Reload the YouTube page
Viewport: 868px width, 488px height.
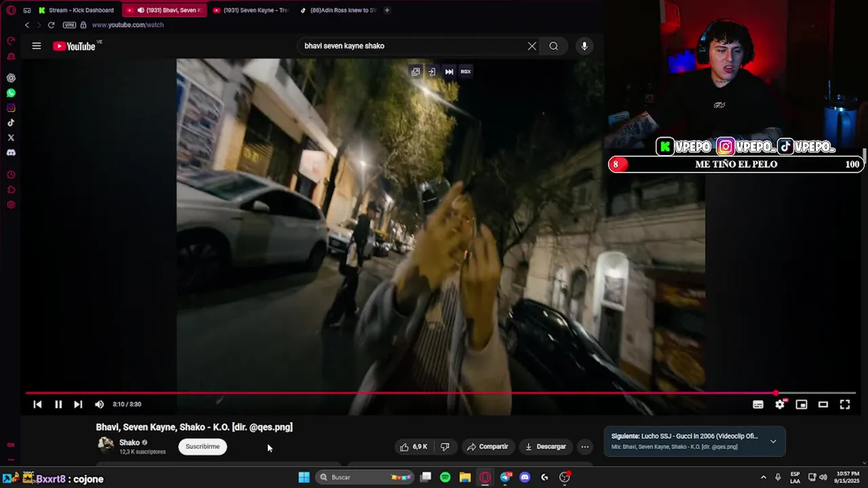click(51, 25)
